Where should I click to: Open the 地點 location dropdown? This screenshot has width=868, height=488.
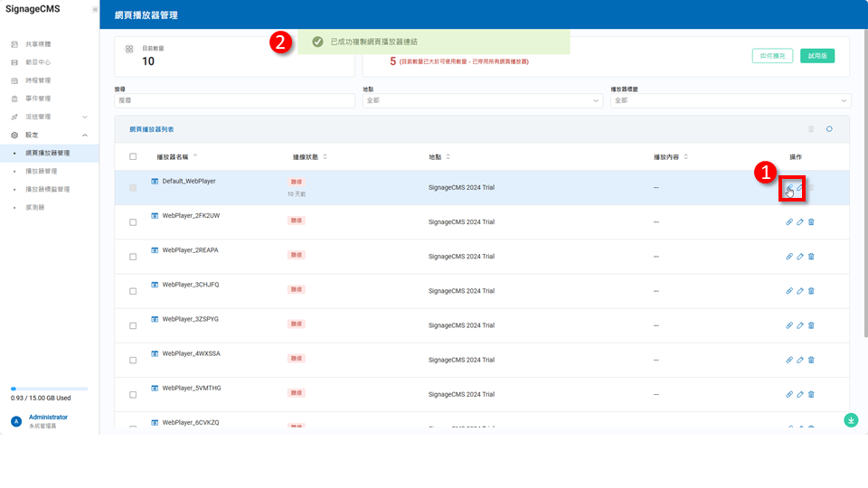click(482, 101)
